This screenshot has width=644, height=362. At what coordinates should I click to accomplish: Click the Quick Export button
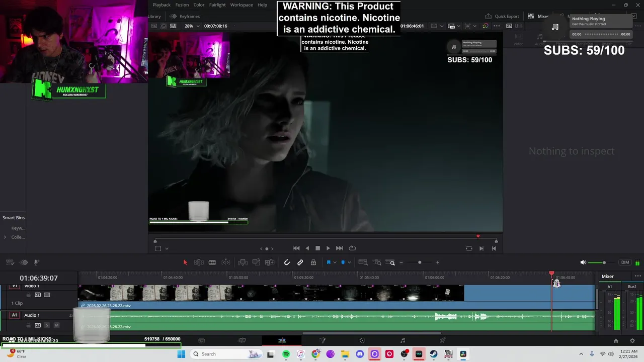coord(502,16)
